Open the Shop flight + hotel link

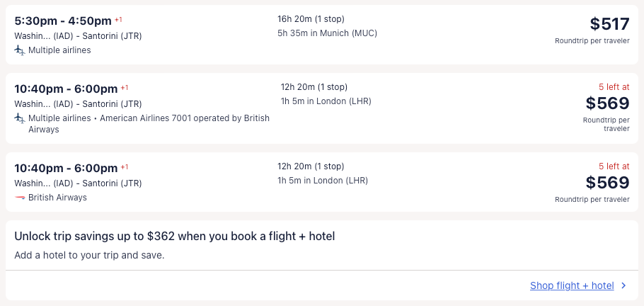(x=572, y=286)
